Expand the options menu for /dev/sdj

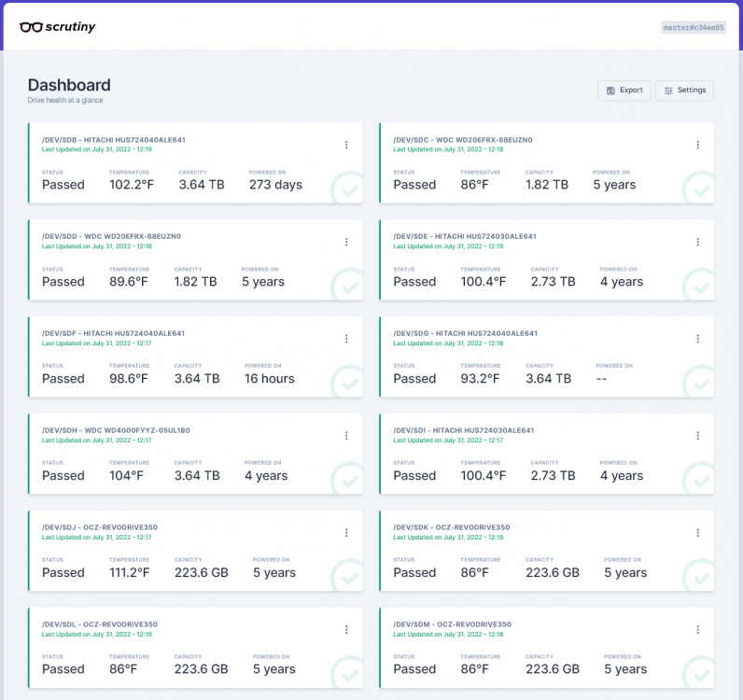pyautogui.click(x=346, y=533)
